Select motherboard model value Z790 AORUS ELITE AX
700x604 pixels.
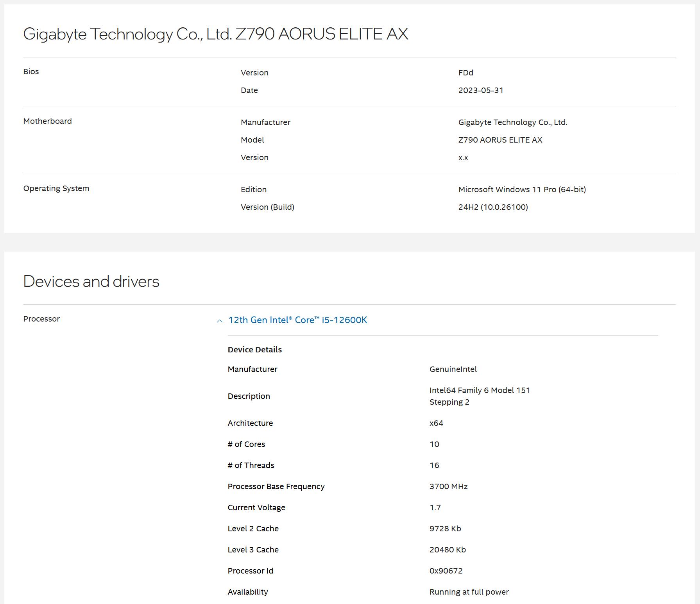500,140
